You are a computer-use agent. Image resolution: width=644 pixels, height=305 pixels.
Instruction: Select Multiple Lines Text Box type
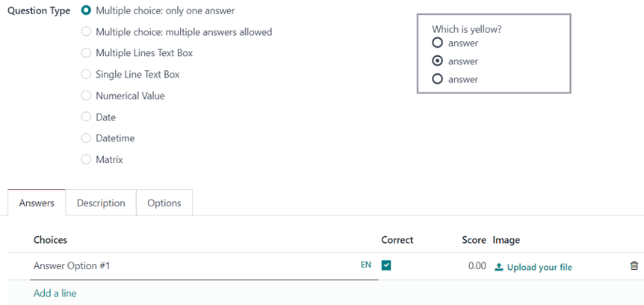point(87,53)
